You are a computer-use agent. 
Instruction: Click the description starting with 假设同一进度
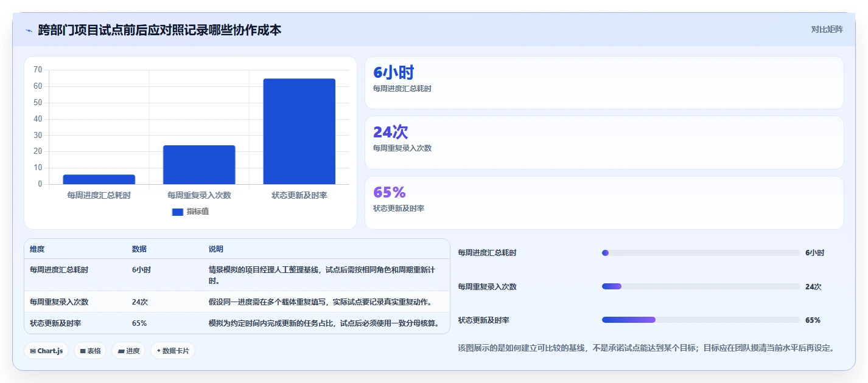click(x=320, y=302)
